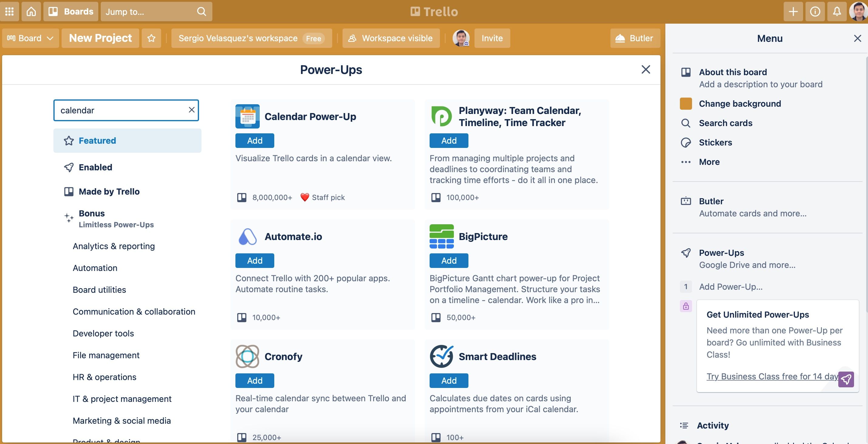Screen dimensions: 868x444
Task: Select the Stickers icon in the Menu
Action: (x=686, y=142)
